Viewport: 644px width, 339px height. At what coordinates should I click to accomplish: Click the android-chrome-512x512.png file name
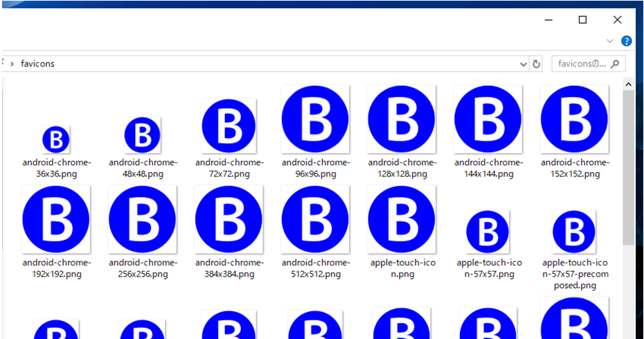click(x=316, y=268)
